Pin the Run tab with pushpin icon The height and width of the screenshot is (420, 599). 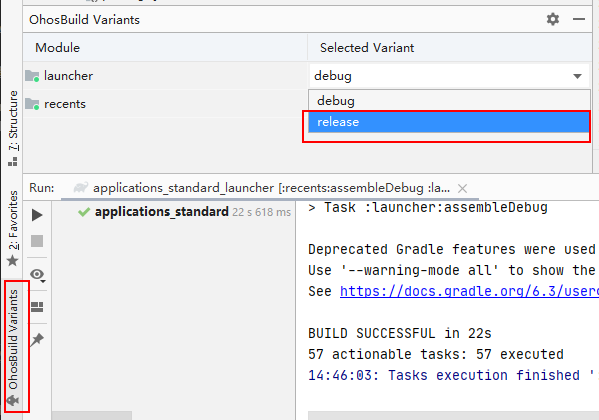pos(37,339)
